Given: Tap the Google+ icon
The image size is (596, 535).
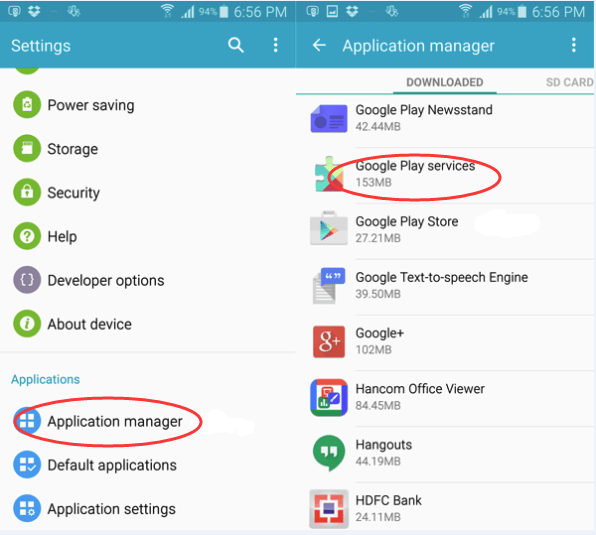Looking at the screenshot, I should (x=329, y=342).
